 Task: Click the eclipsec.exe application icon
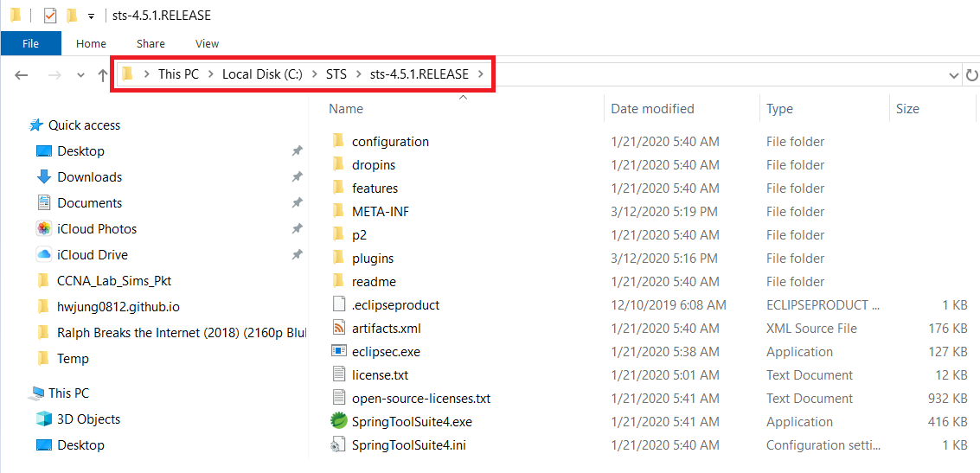click(x=339, y=351)
